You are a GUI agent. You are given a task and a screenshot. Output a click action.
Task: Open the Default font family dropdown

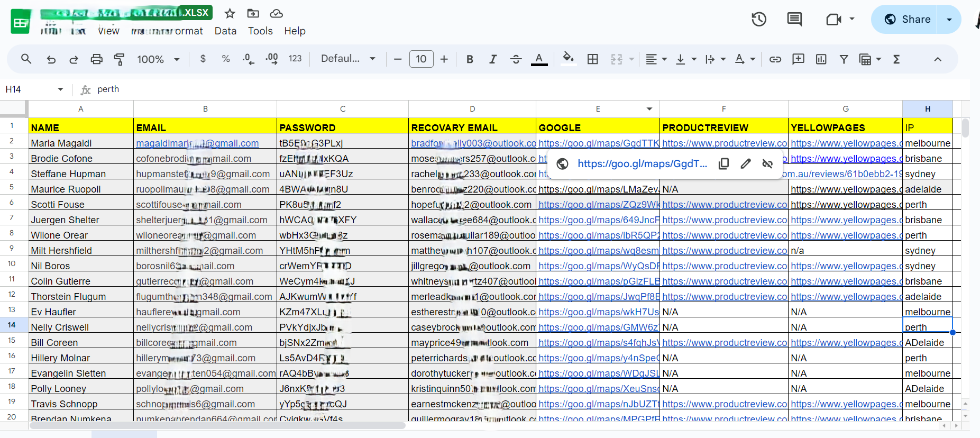[x=348, y=59]
